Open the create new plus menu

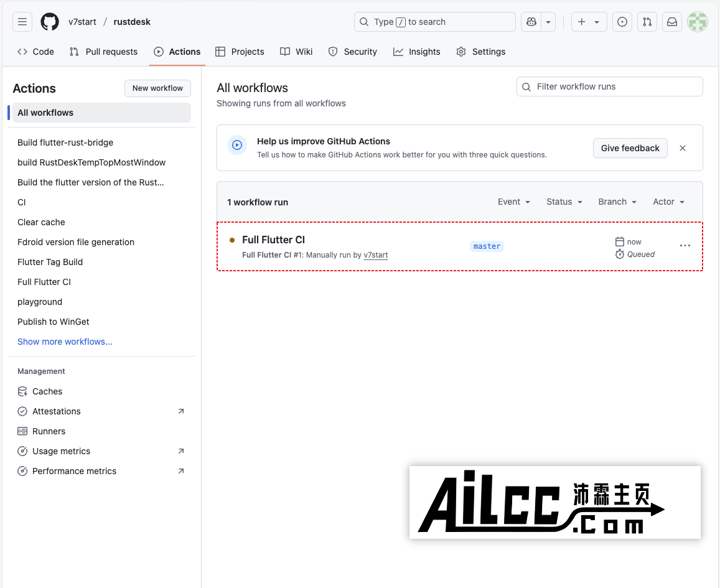pos(589,22)
